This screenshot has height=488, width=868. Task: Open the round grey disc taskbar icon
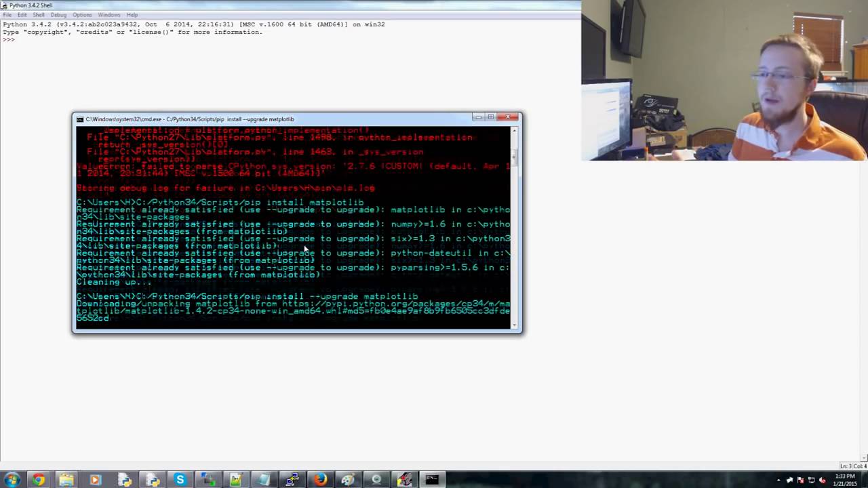click(x=376, y=480)
